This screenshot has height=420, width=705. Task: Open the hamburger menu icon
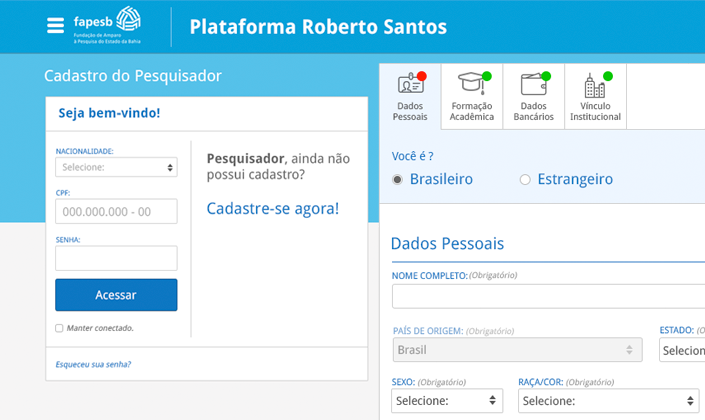pos(55,25)
